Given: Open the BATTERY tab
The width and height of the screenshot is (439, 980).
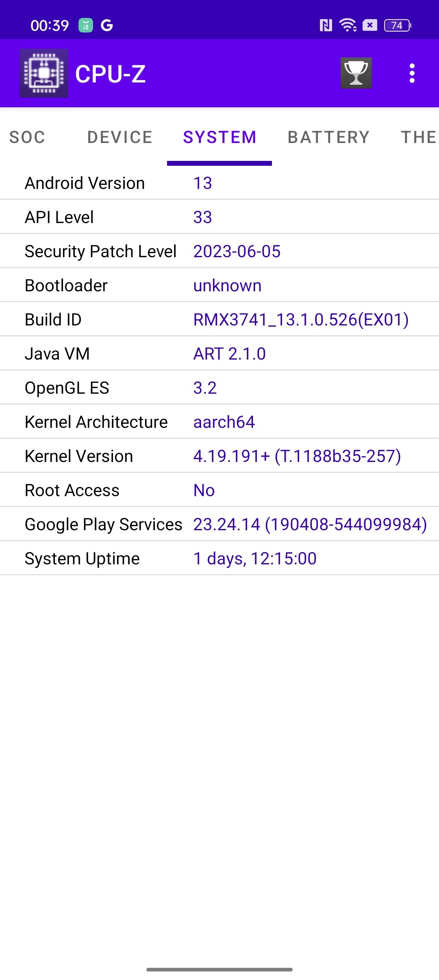Looking at the screenshot, I should (328, 137).
